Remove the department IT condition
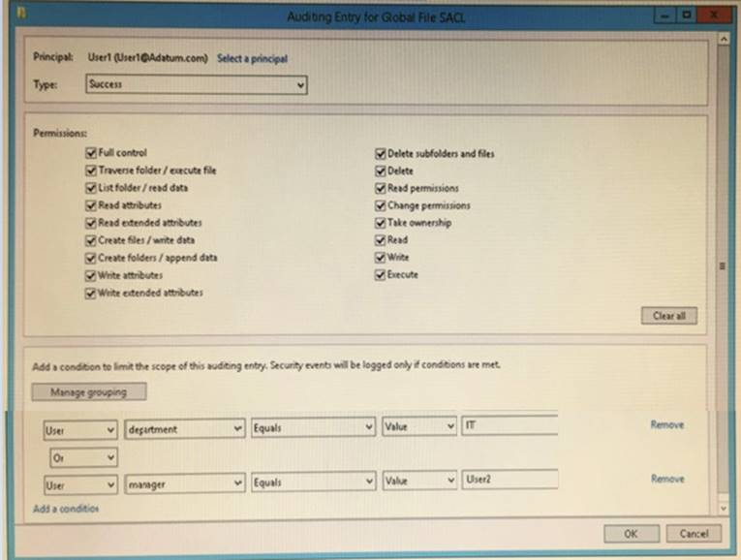This screenshot has height=560, width=741. click(666, 425)
